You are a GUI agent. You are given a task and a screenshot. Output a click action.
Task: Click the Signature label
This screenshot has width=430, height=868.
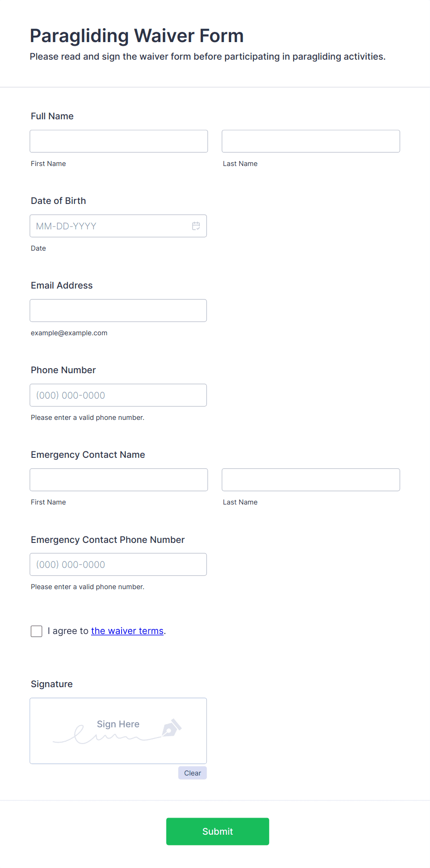click(52, 684)
